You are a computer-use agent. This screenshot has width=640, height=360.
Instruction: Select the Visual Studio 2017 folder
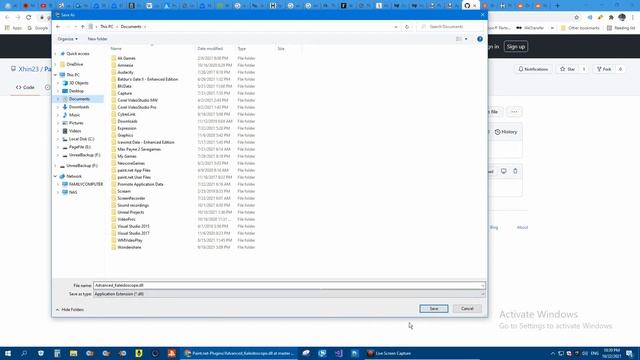(x=133, y=233)
